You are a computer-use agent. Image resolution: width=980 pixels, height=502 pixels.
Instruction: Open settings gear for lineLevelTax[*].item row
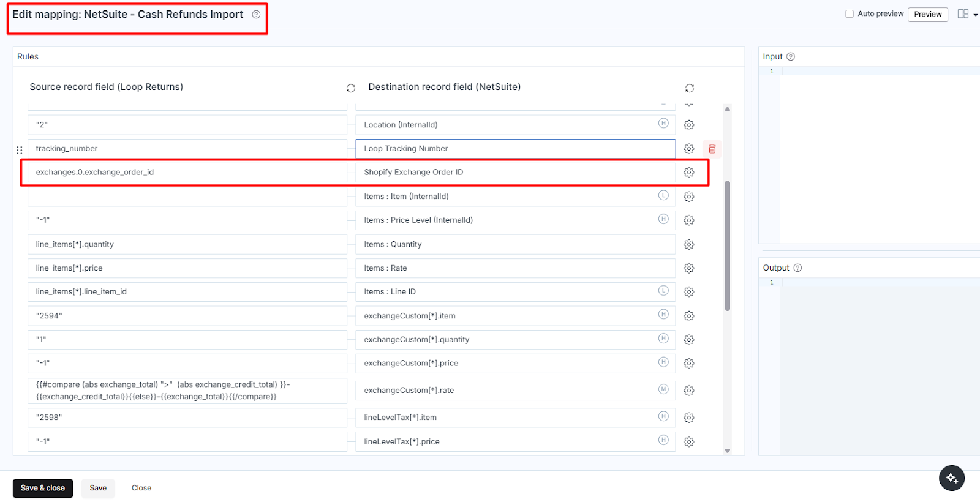pos(689,418)
